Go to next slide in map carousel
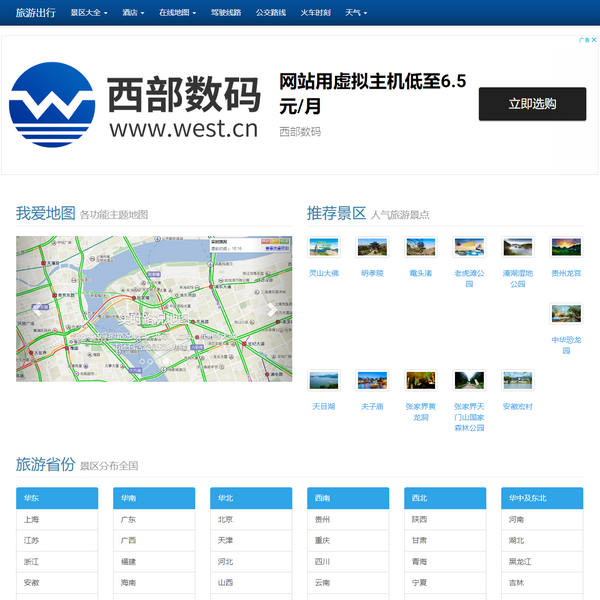The image size is (600, 600). point(272,309)
